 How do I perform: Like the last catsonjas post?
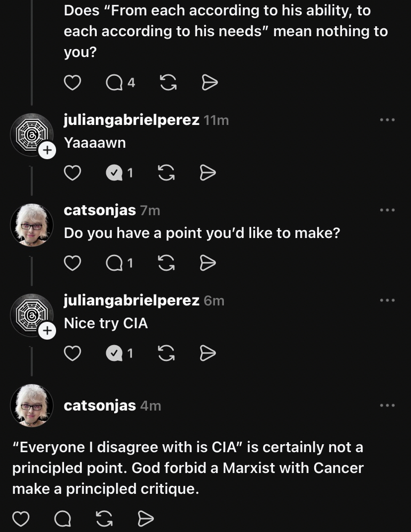(20, 519)
